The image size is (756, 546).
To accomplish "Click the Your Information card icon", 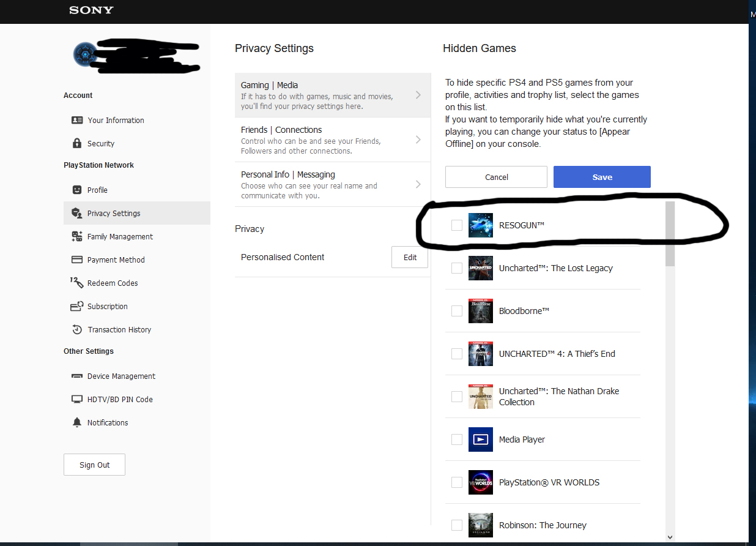I will click(77, 121).
